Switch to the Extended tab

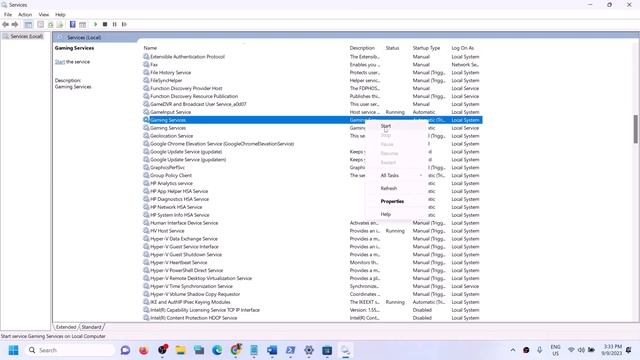pos(66,327)
